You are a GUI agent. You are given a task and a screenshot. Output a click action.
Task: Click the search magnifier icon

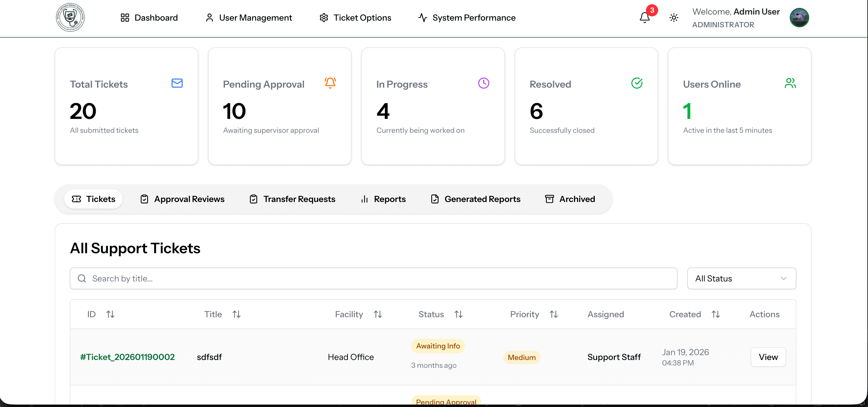pyautogui.click(x=82, y=279)
